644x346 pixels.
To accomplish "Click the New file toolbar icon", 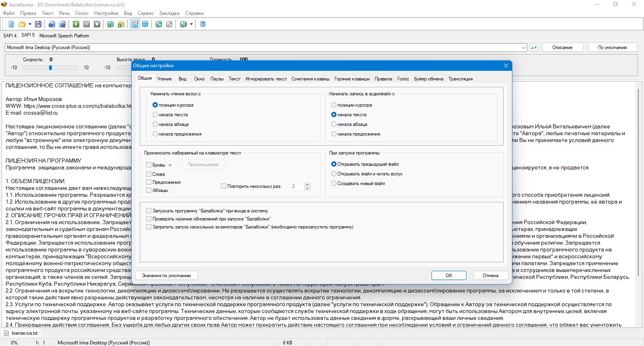I will [x=11, y=24].
